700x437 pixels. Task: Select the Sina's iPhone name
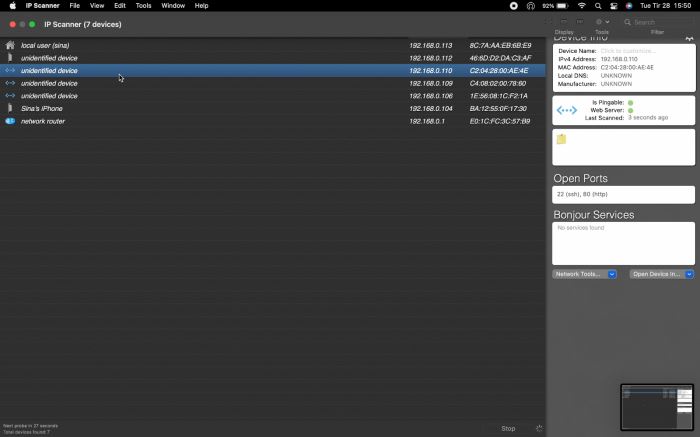[x=42, y=108]
